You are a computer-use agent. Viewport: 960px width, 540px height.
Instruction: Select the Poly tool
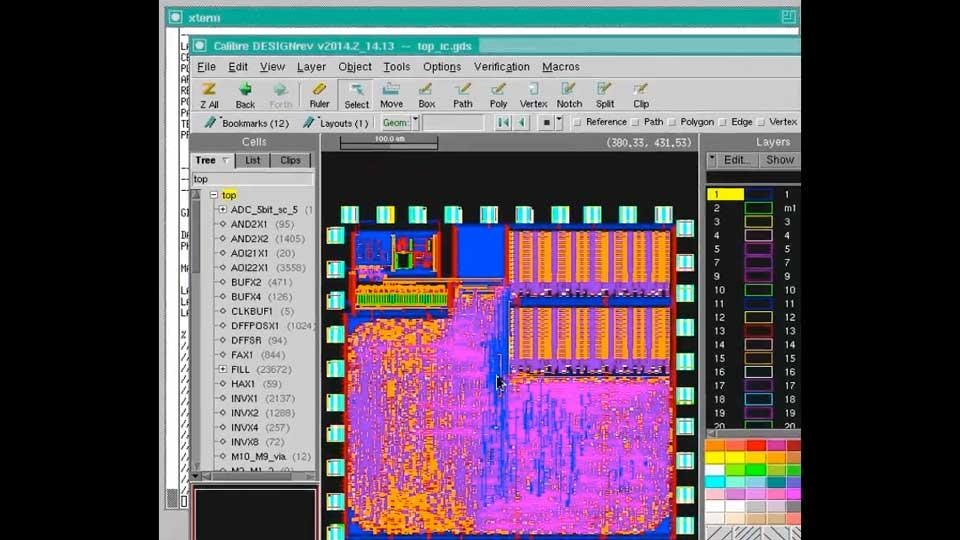[x=498, y=95]
